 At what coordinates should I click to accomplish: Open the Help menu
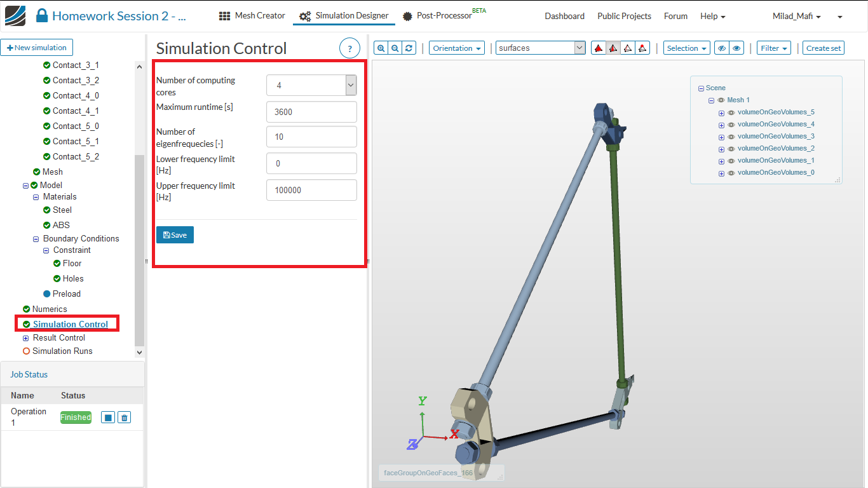[x=712, y=16]
